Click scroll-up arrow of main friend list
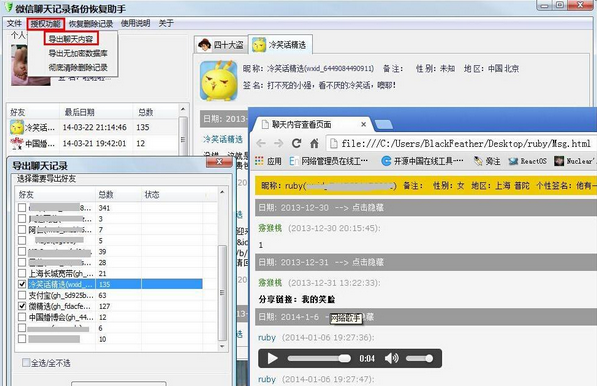 [183, 110]
